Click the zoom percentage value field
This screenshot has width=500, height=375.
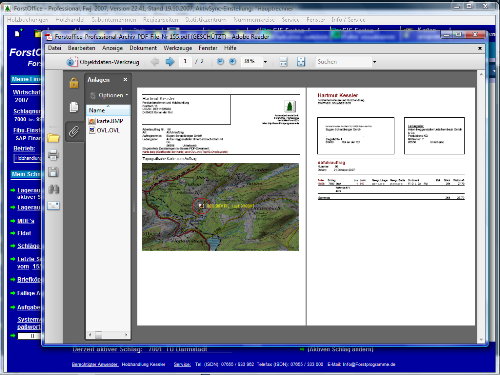pos(251,61)
